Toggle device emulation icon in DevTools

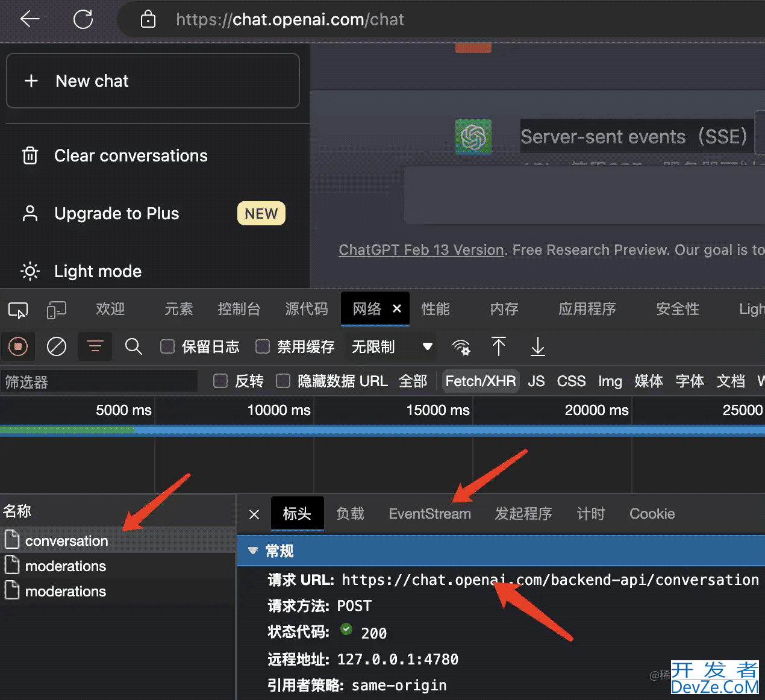pyautogui.click(x=56, y=310)
